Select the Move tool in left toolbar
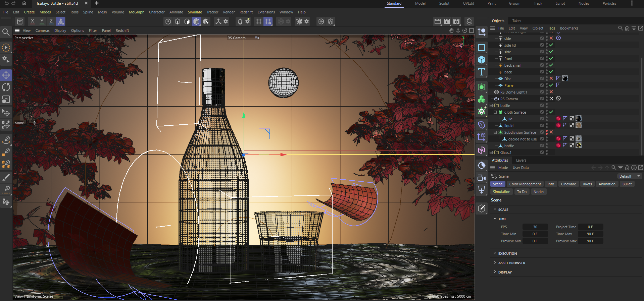Viewport: 644px width, 301px height. pos(6,75)
